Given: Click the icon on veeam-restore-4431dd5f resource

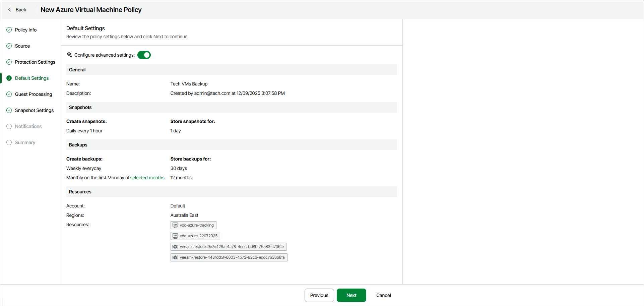Looking at the screenshot, I should (175, 257).
